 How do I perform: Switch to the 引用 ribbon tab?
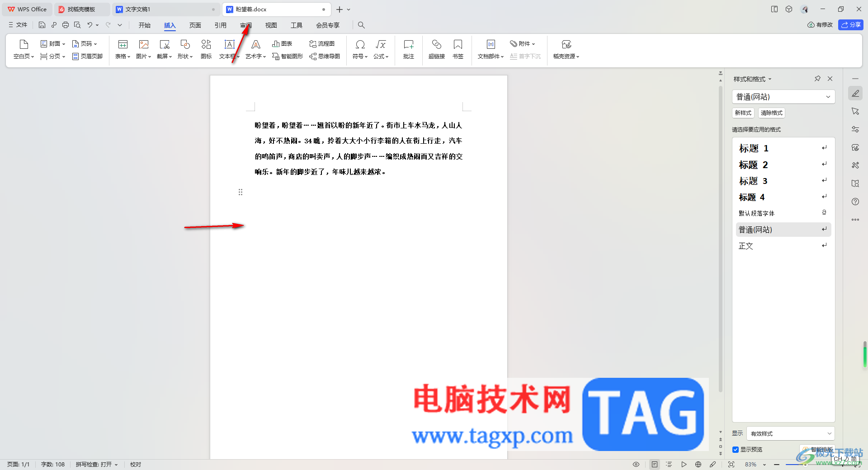coord(221,25)
